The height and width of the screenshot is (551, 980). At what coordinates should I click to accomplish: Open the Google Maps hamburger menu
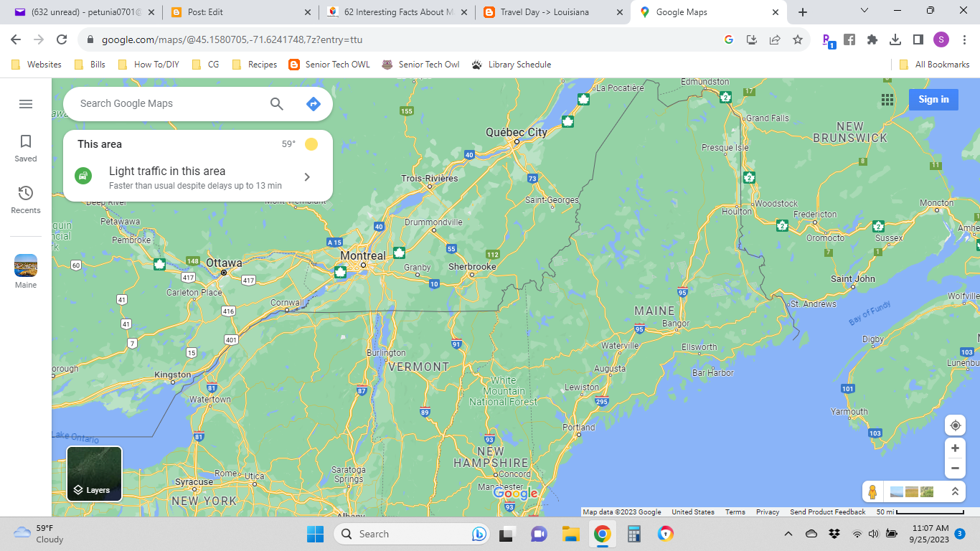26,104
